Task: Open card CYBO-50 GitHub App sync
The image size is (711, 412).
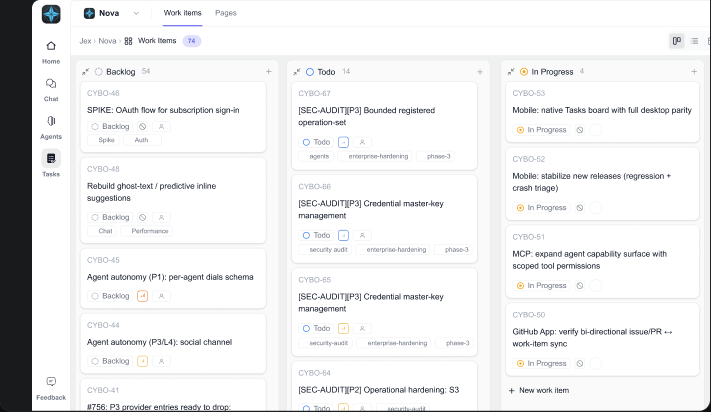Action: 602,340
